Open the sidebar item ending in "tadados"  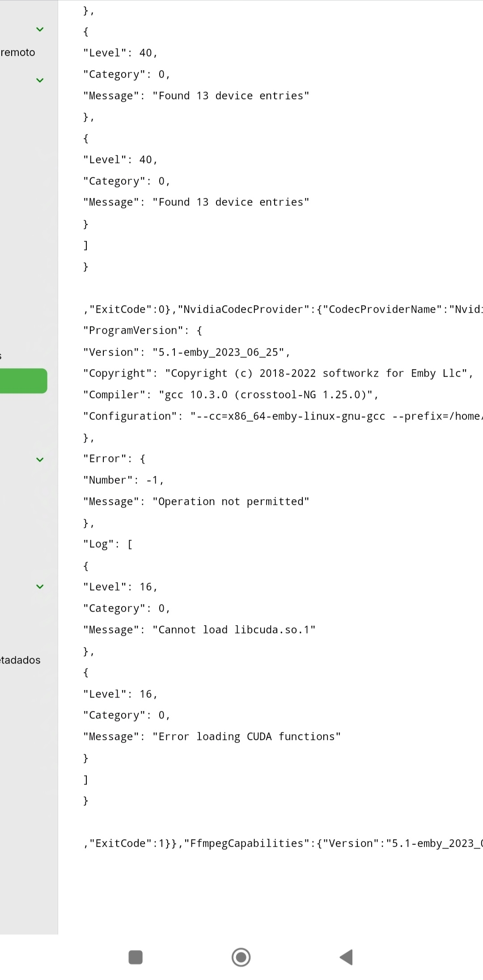[x=20, y=660]
